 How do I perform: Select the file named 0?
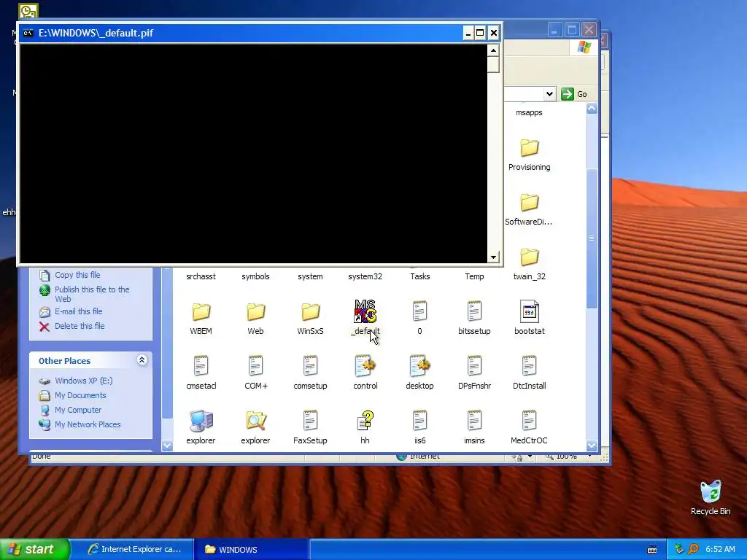(419, 311)
